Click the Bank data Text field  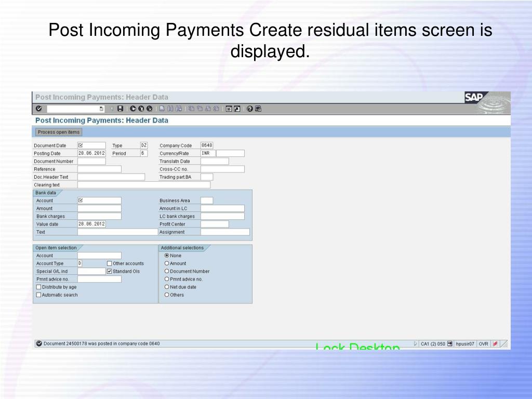click(118, 232)
